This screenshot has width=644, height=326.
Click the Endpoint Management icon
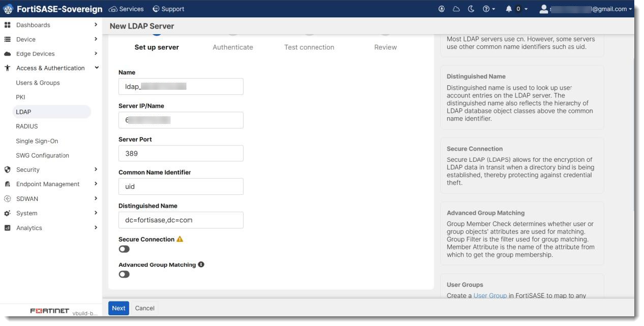(x=8, y=184)
